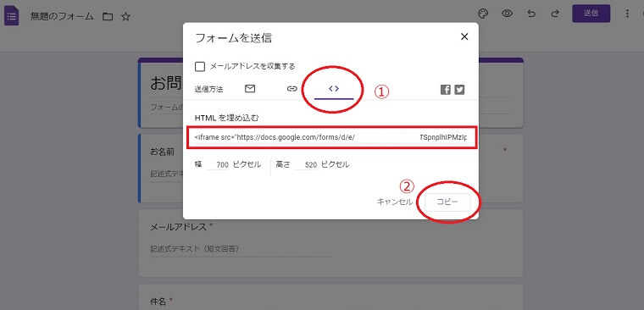Click the メールアドレス short answer field

pyautogui.click(x=241, y=249)
